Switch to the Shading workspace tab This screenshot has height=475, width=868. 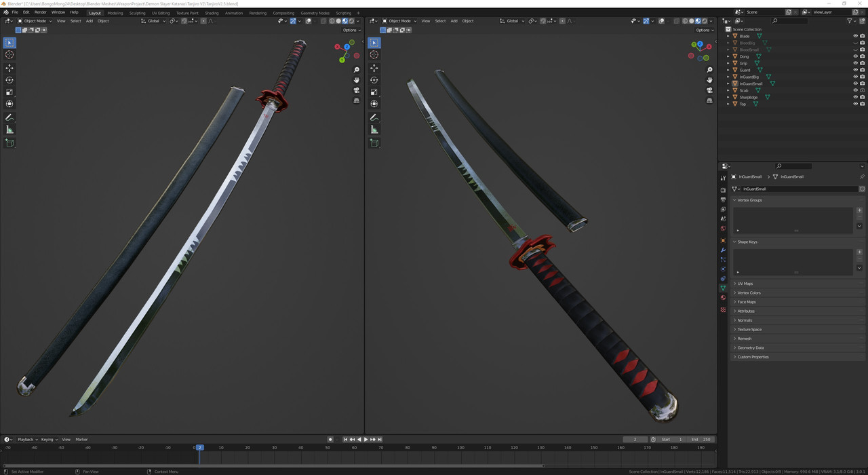(x=212, y=13)
